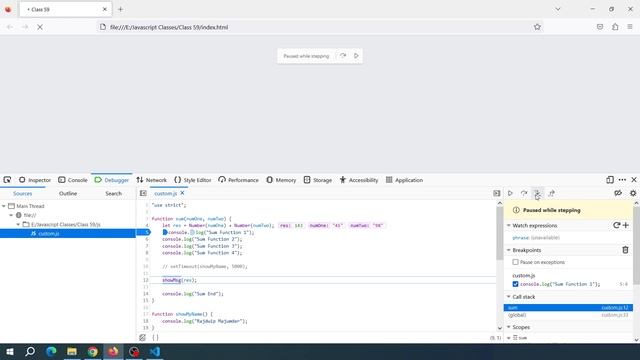This screenshot has width=640, height=360.
Task: Remove all breakpoints with trash icon
Action: pos(625,250)
